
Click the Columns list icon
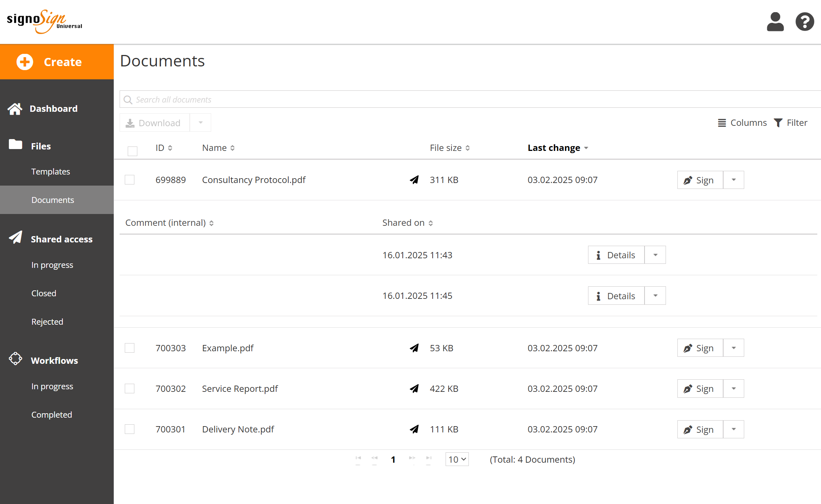[x=722, y=123]
